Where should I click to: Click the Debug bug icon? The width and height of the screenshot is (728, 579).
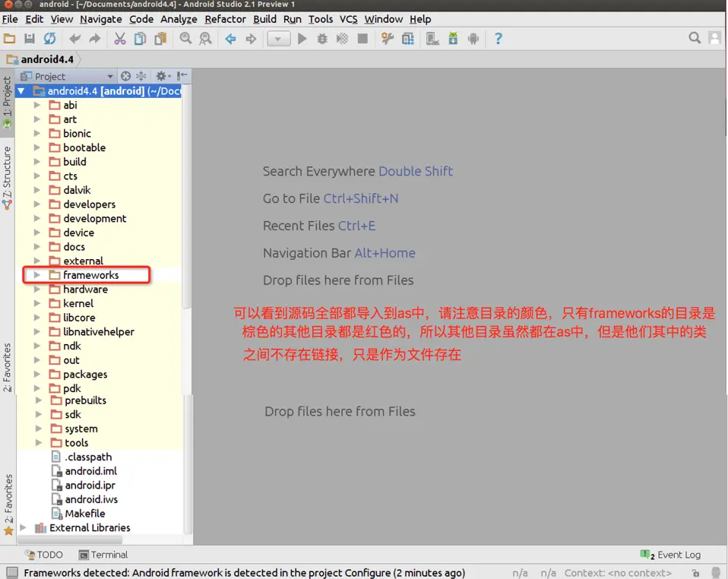click(321, 39)
